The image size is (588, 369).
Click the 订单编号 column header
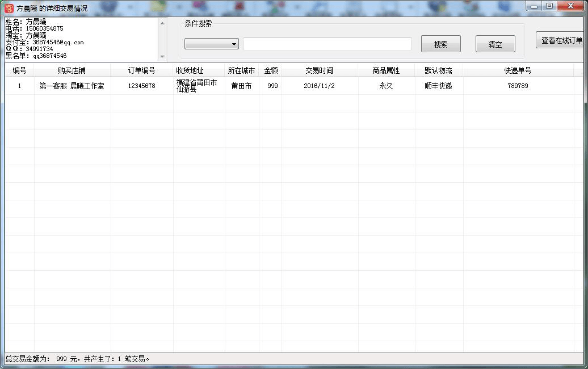[x=141, y=70]
